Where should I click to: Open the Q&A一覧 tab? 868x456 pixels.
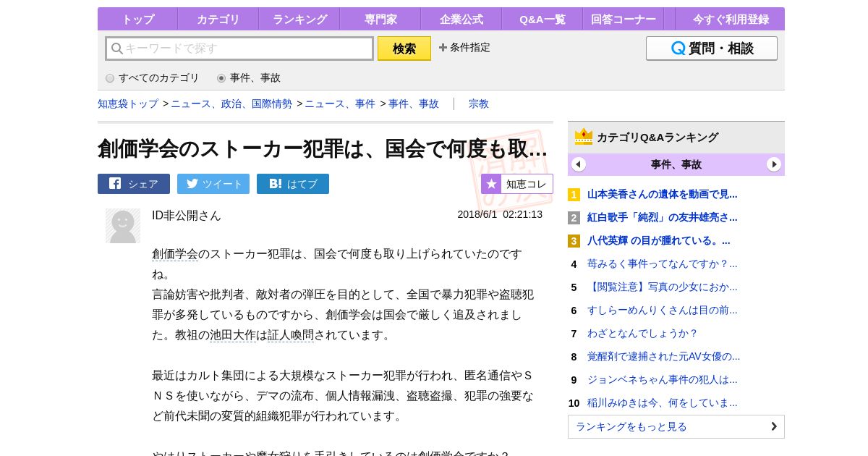[x=542, y=20]
